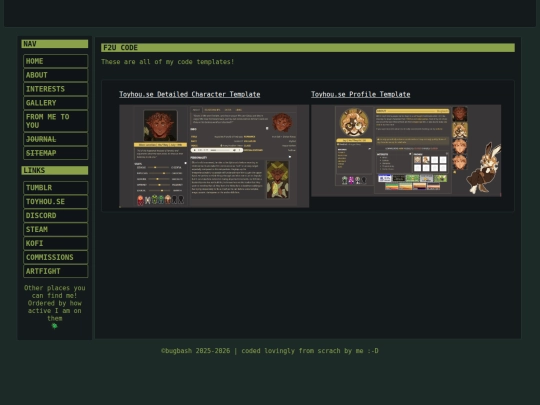Open the DISCORD link
Image resolution: width=540 pixels, height=405 pixels.
click(55, 216)
